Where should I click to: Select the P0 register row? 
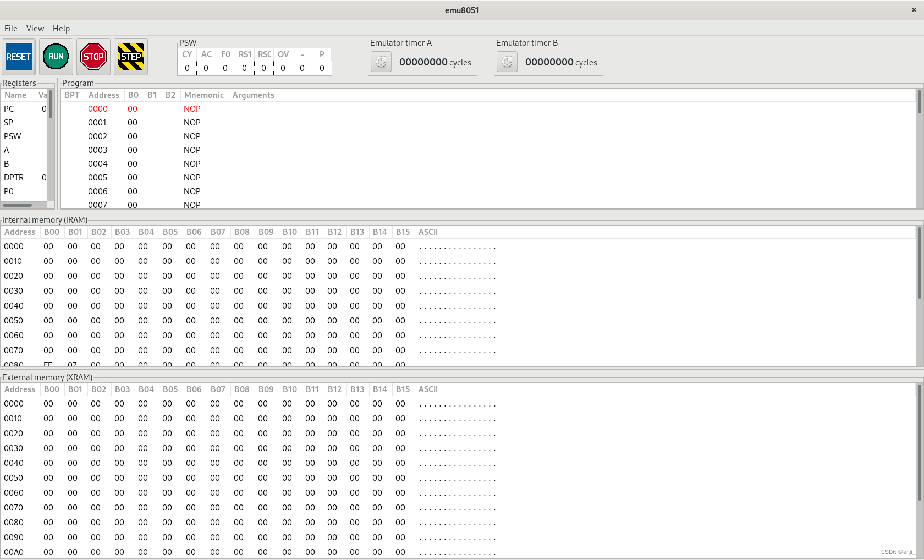(25, 191)
